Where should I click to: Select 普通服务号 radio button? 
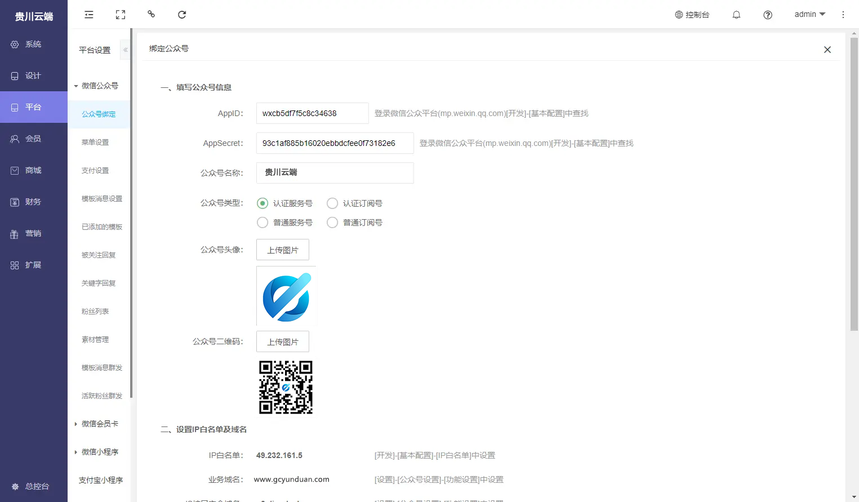pos(262,223)
